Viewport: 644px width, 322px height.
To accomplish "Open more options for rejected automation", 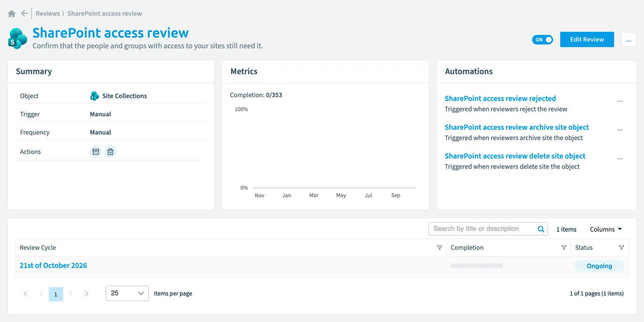I will pyautogui.click(x=620, y=101).
